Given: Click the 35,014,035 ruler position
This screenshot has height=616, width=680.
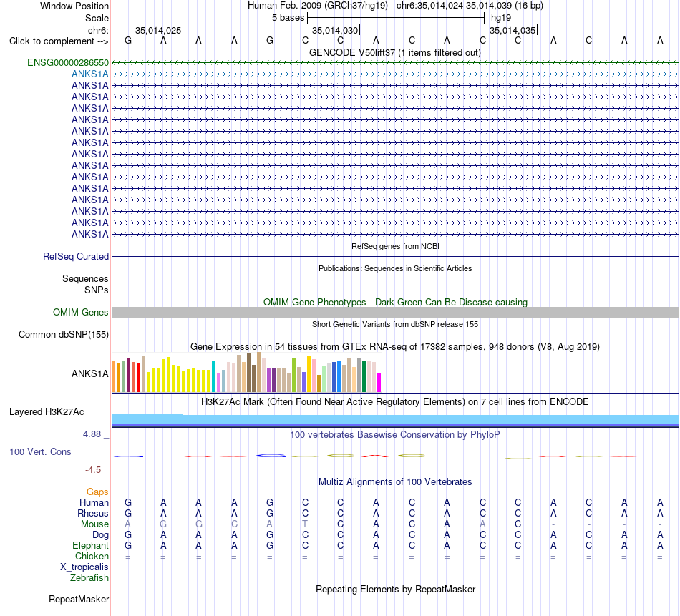Looking at the screenshot, I should tap(513, 30).
